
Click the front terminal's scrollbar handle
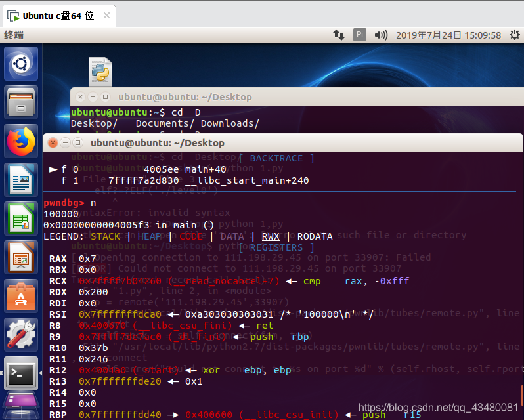522,396
